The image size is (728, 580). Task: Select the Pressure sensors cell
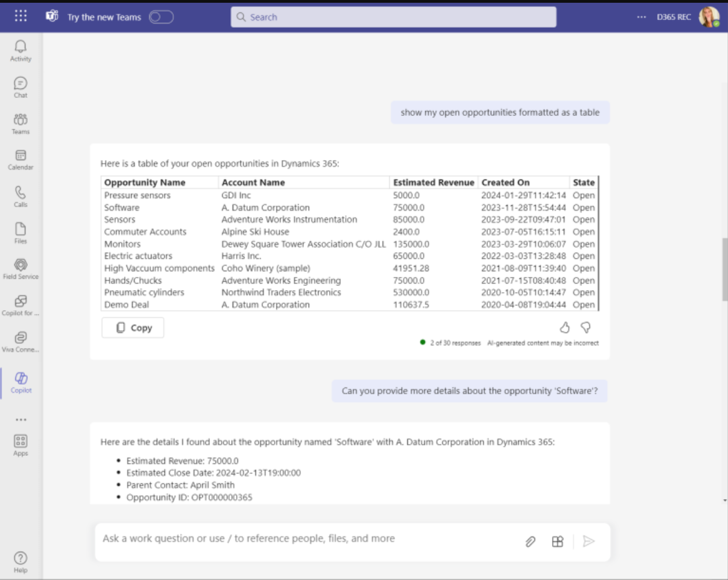click(137, 195)
